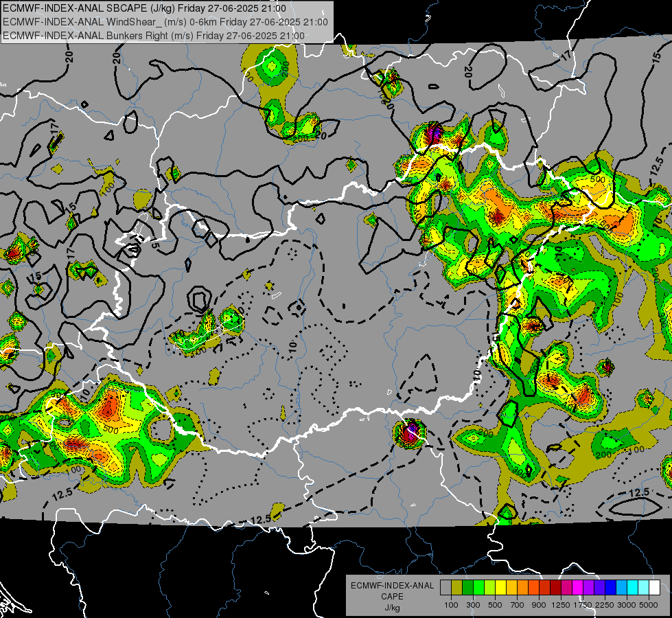
Task: Click the legend tick label 3000
Action: point(627,605)
